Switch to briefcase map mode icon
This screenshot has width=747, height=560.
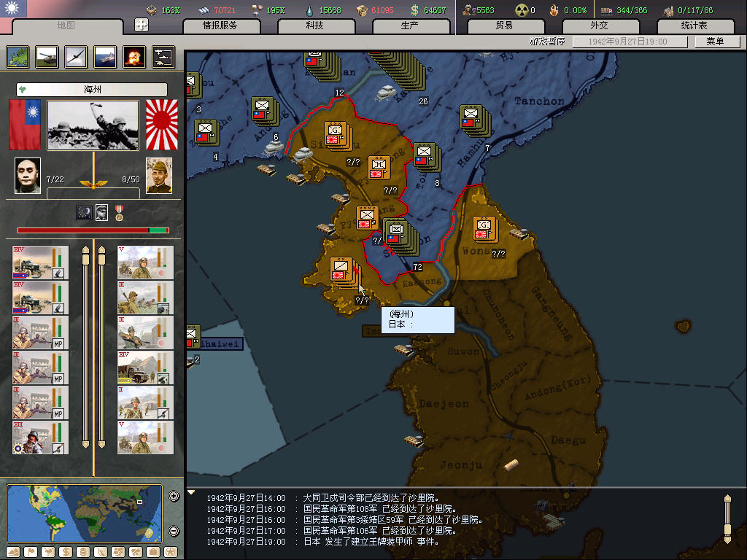tap(153, 552)
